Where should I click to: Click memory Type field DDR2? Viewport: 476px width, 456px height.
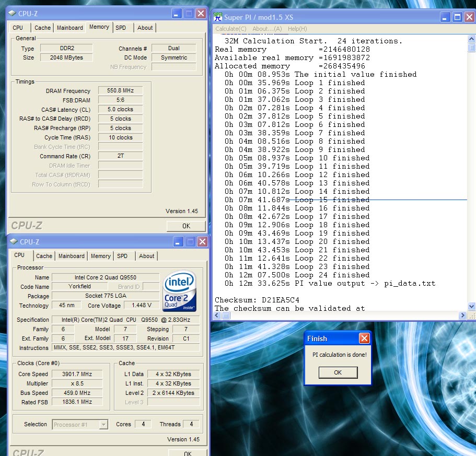click(66, 48)
